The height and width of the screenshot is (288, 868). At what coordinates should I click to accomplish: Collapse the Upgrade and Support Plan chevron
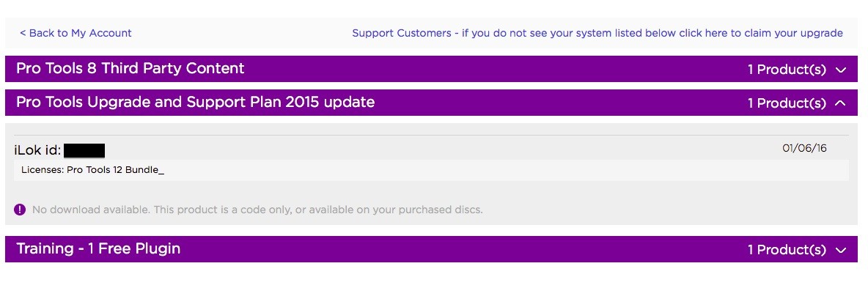(x=841, y=103)
